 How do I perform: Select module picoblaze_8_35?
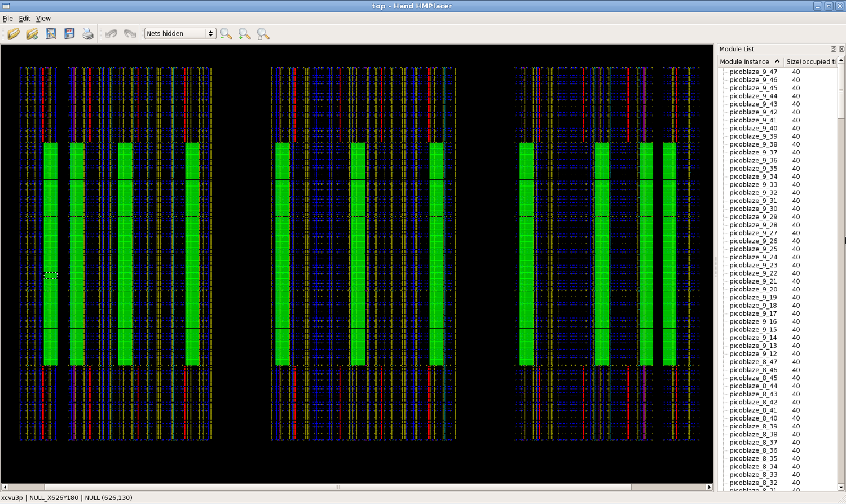coord(753,458)
